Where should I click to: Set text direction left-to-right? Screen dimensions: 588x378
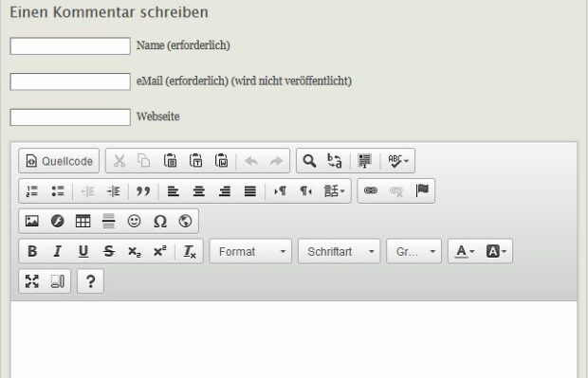(x=280, y=191)
